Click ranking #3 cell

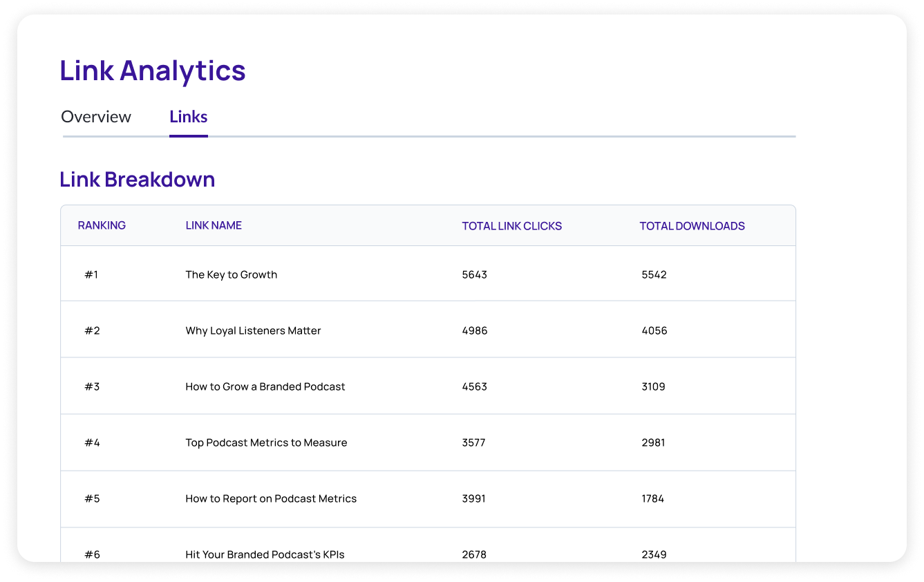[x=92, y=386]
